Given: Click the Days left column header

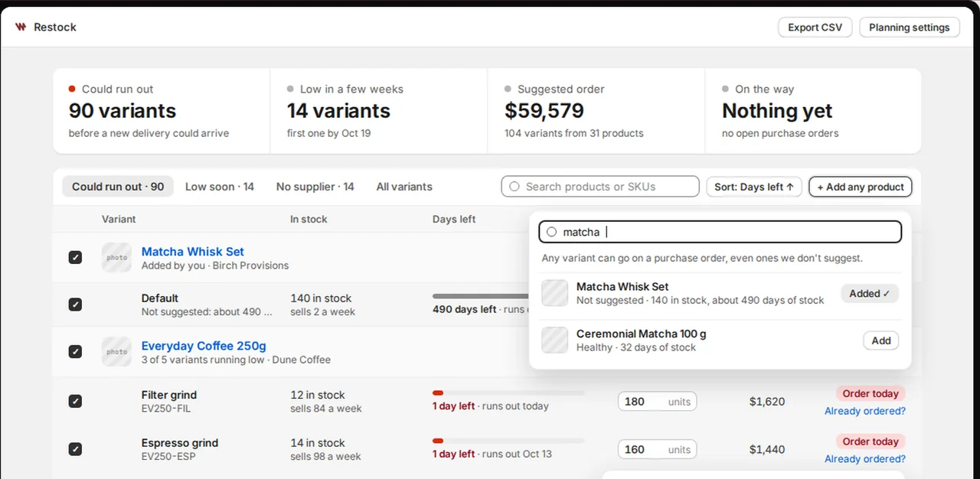Looking at the screenshot, I should pyautogui.click(x=454, y=219).
